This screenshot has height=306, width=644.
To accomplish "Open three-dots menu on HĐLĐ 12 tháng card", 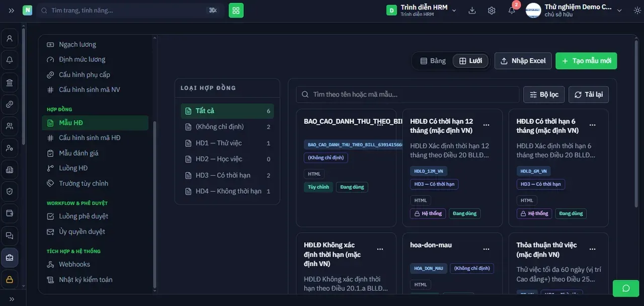I will (x=487, y=125).
